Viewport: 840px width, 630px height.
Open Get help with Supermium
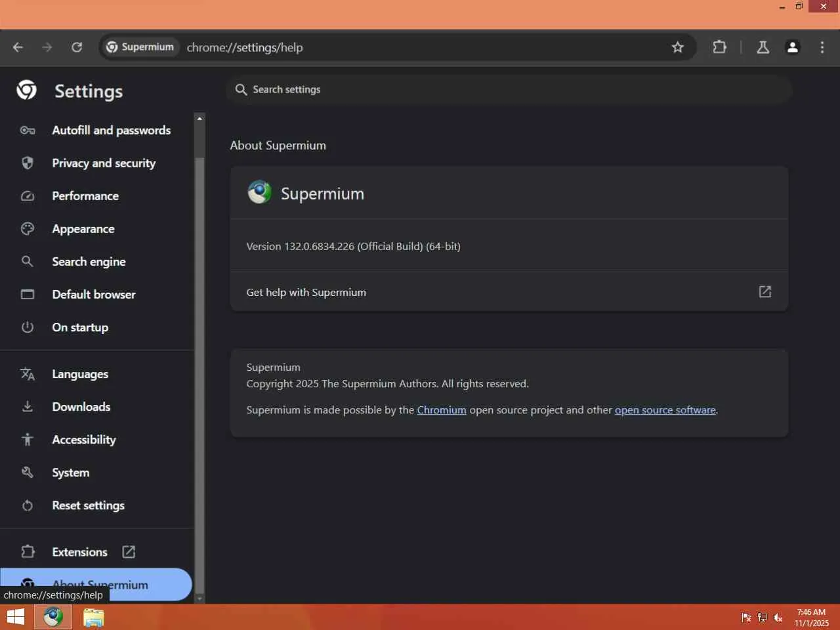509,292
